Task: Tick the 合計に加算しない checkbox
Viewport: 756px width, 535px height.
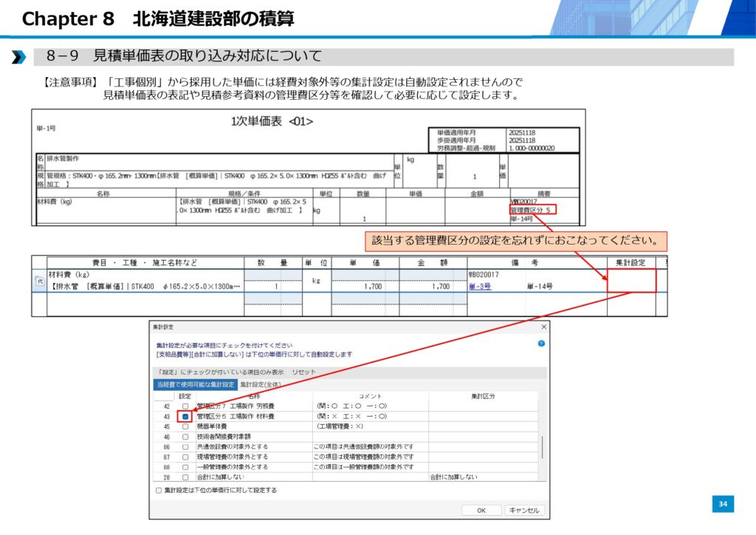Action: [185, 477]
